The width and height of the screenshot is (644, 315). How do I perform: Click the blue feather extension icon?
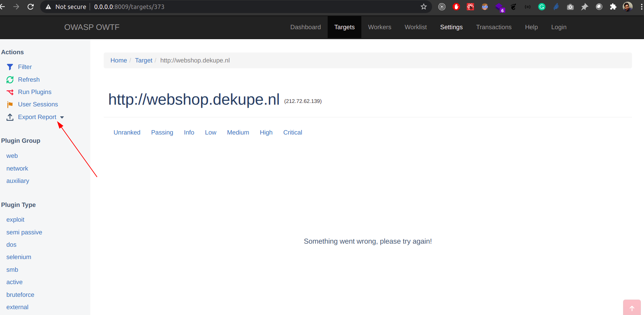tap(556, 7)
